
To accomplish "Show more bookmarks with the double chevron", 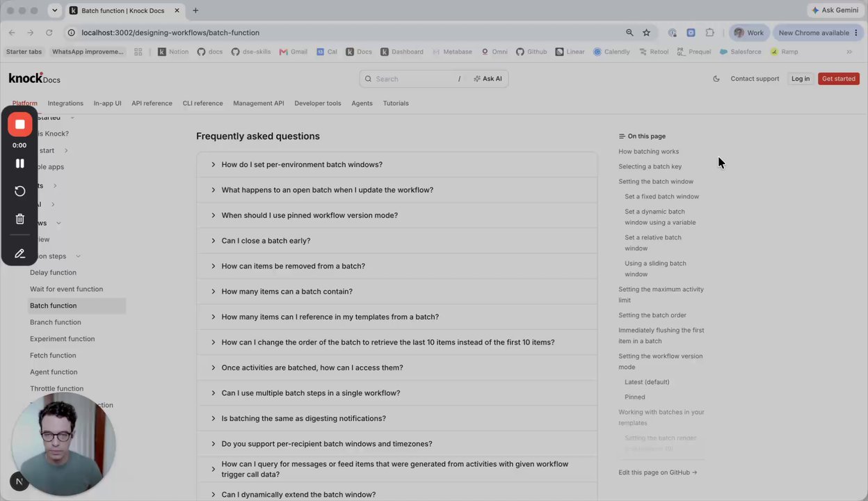I will point(849,51).
